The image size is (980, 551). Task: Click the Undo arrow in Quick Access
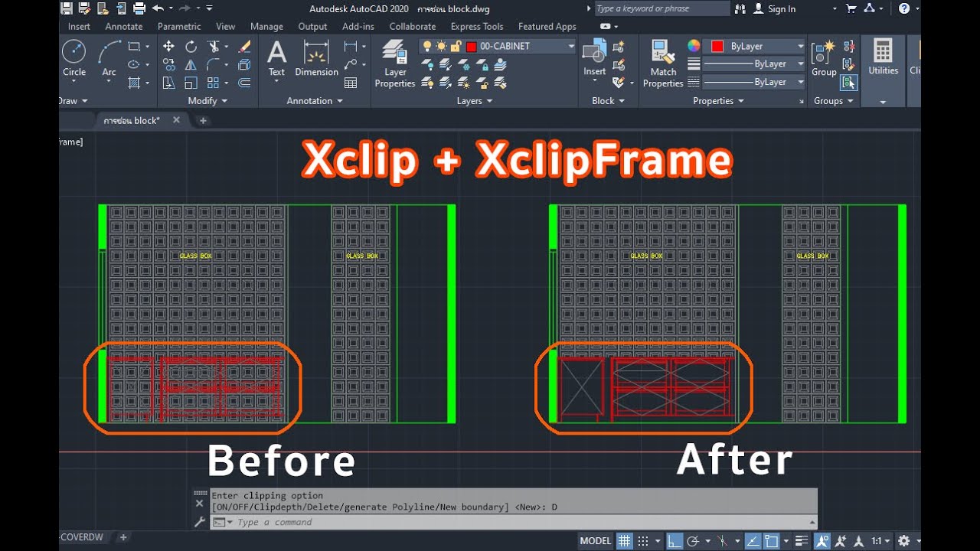coord(158,8)
